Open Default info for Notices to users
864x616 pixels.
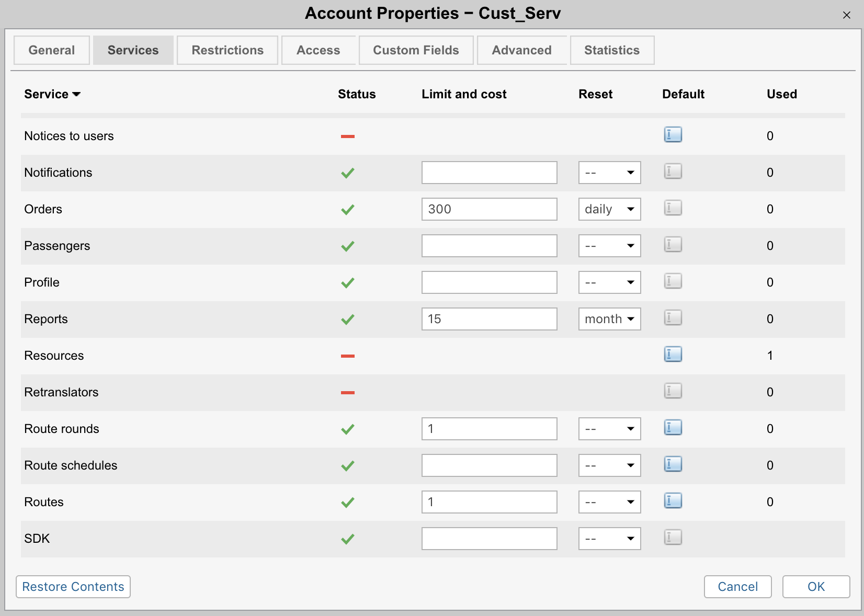(673, 134)
